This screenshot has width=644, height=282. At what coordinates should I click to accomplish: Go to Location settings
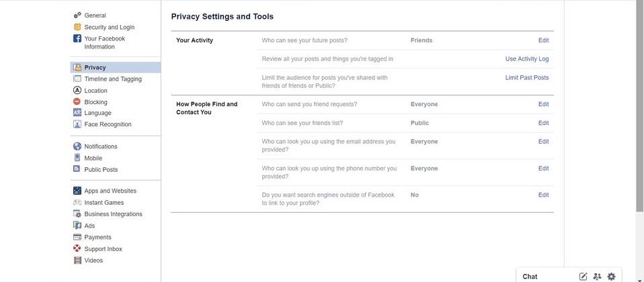tap(95, 91)
